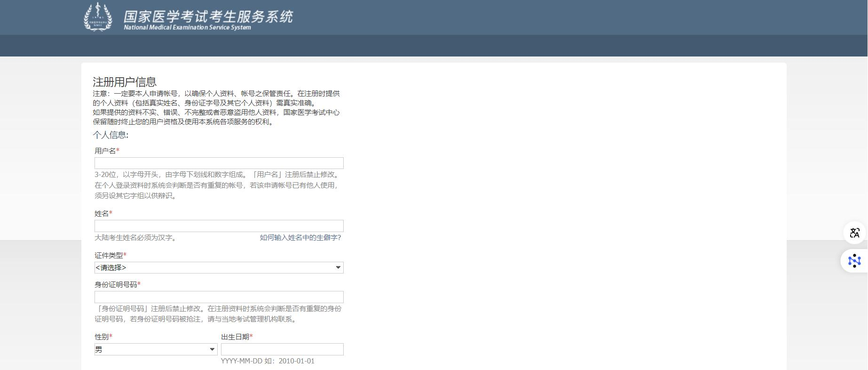Focus the 用户名 input field

click(x=219, y=163)
